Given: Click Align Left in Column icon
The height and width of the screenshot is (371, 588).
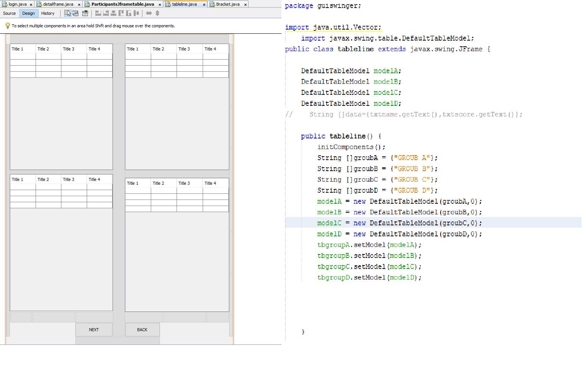Looking at the screenshot, I should (x=98, y=13).
